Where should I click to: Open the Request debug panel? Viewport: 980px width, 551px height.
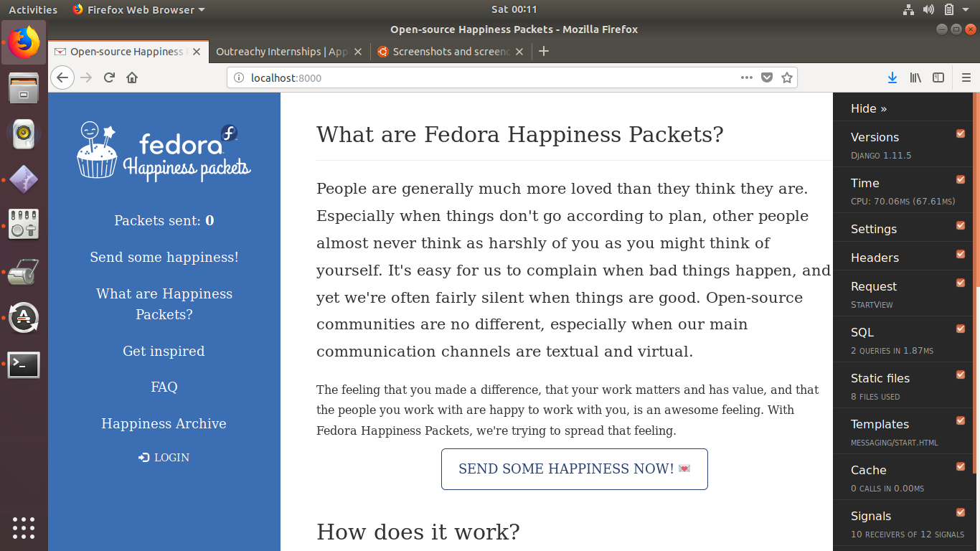point(874,286)
